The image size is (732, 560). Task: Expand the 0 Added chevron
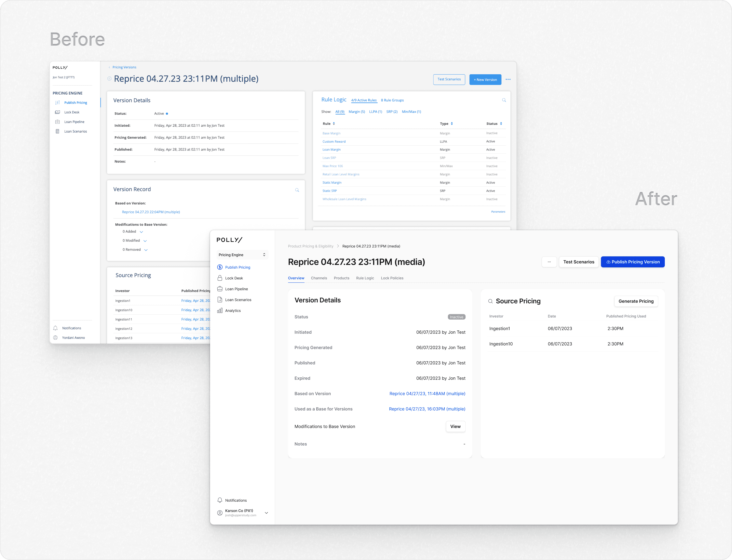point(141,232)
